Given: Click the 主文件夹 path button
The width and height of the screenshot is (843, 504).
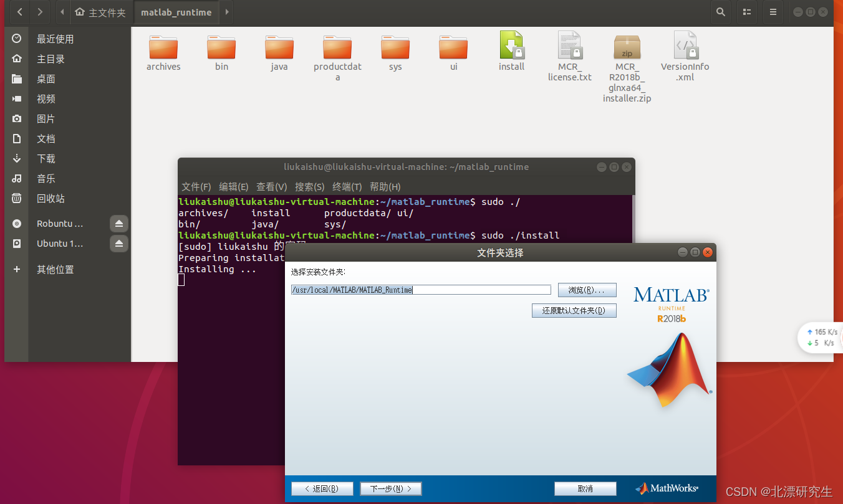Looking at the screenshot, I should click(100, 12).
